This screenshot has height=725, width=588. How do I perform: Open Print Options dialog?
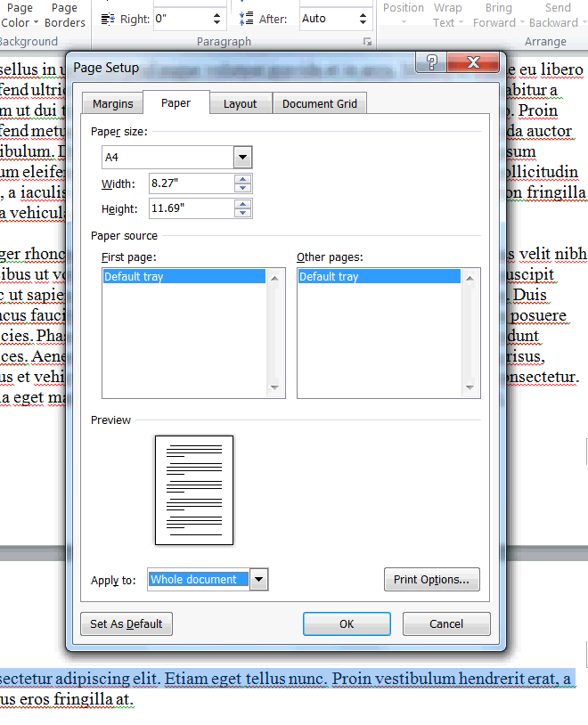tap(431, 579)
